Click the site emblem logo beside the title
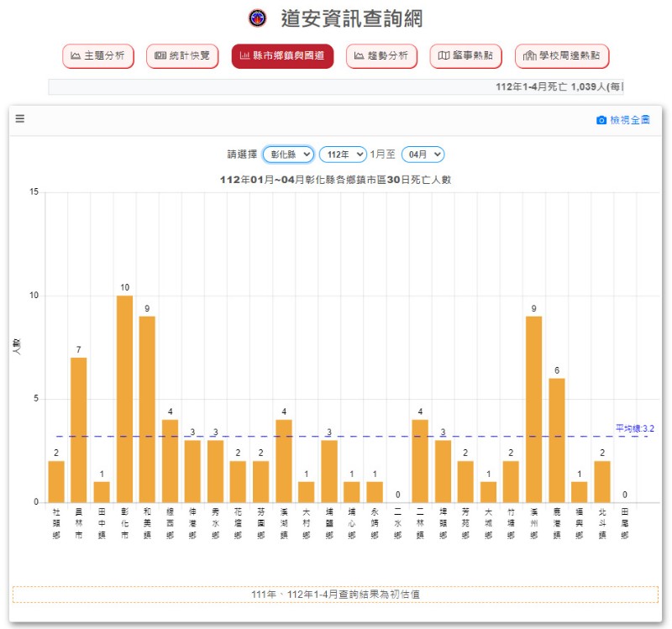The height and width of the screenshot is (629, 672). coord(258,18)
